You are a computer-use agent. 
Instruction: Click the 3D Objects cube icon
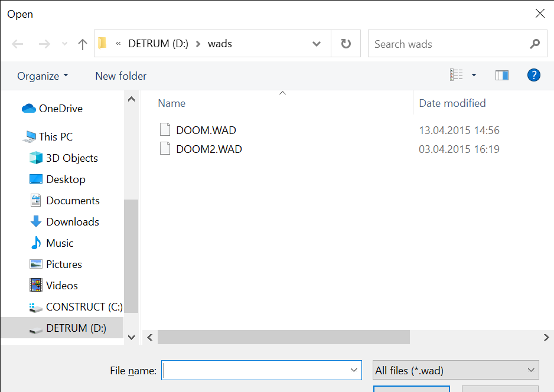click(35, 158)
